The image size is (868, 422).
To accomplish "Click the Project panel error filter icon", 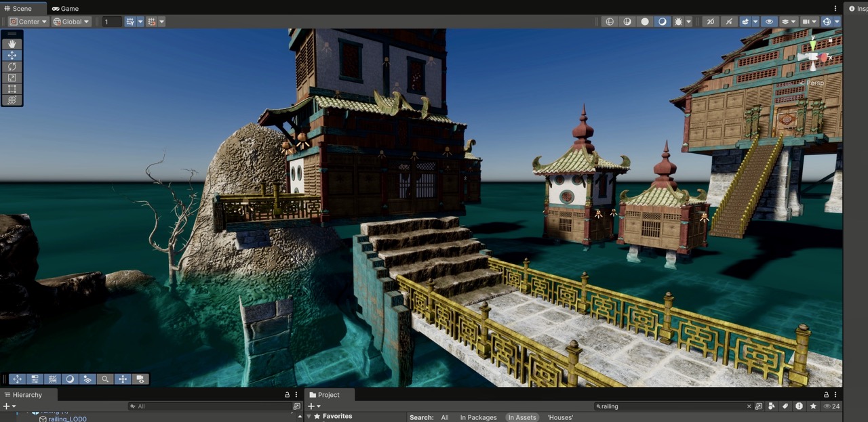I will [800, 406].
